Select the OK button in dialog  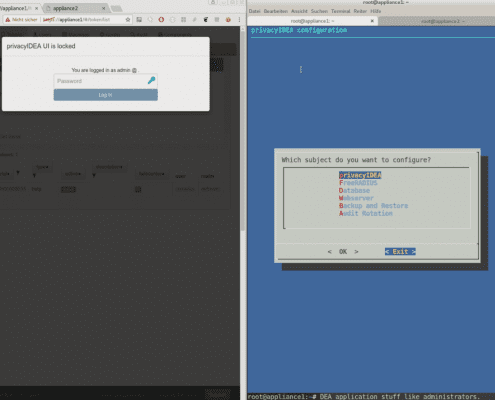(343, 252)
